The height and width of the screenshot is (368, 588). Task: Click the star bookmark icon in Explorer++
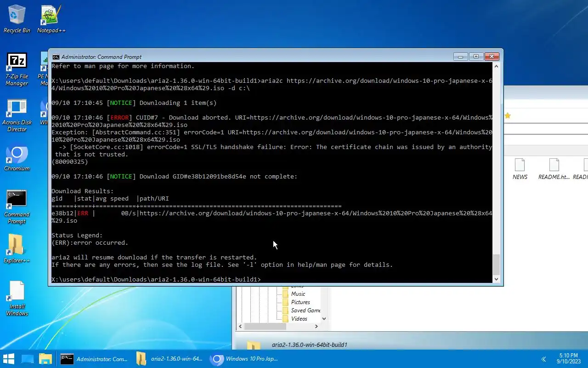[x=507, y=116]
